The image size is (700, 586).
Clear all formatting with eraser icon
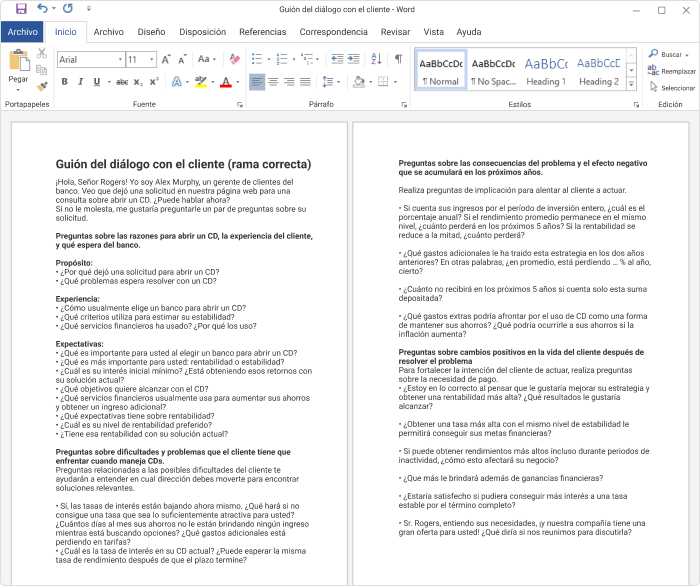234,59
